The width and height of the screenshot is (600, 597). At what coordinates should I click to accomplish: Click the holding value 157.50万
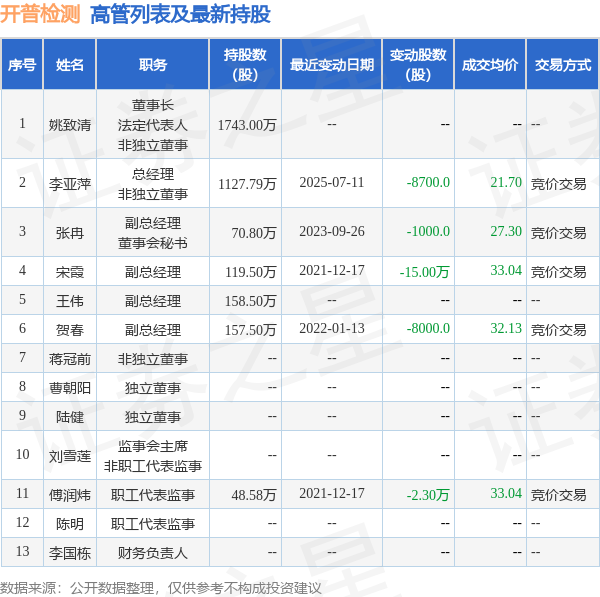pyautogui.click(x=251, y=329)
